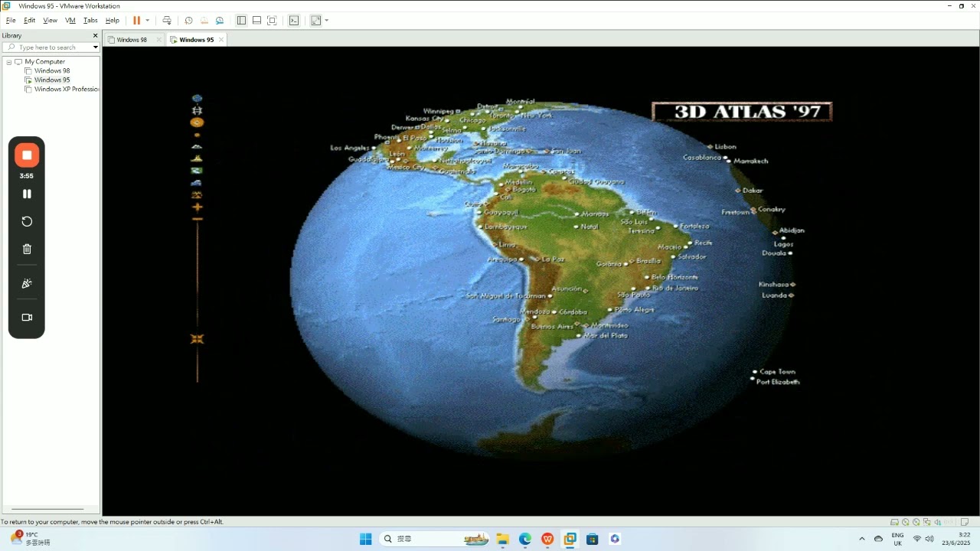Select Windows 95 in the Library tree
Screen dimensions: 980x551
point(52,80)
